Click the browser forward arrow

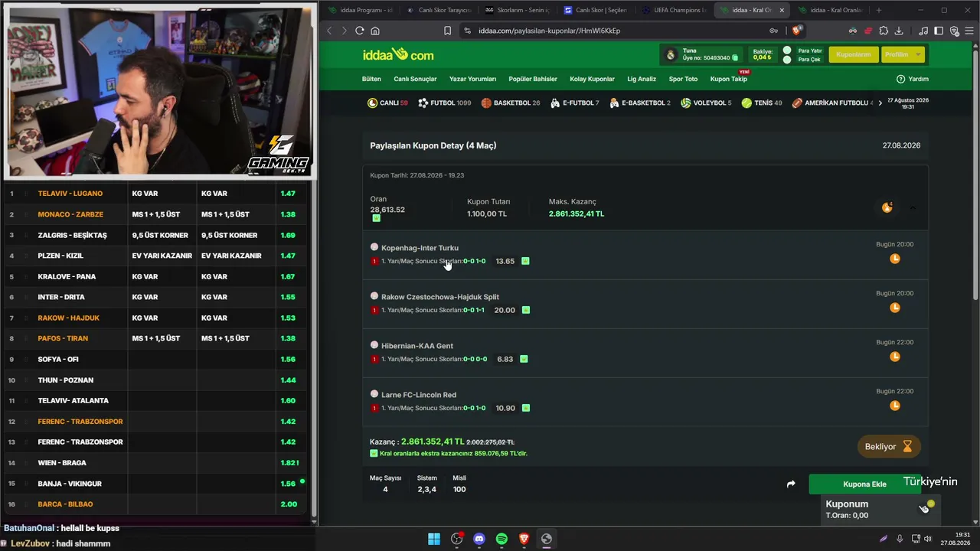344,31
